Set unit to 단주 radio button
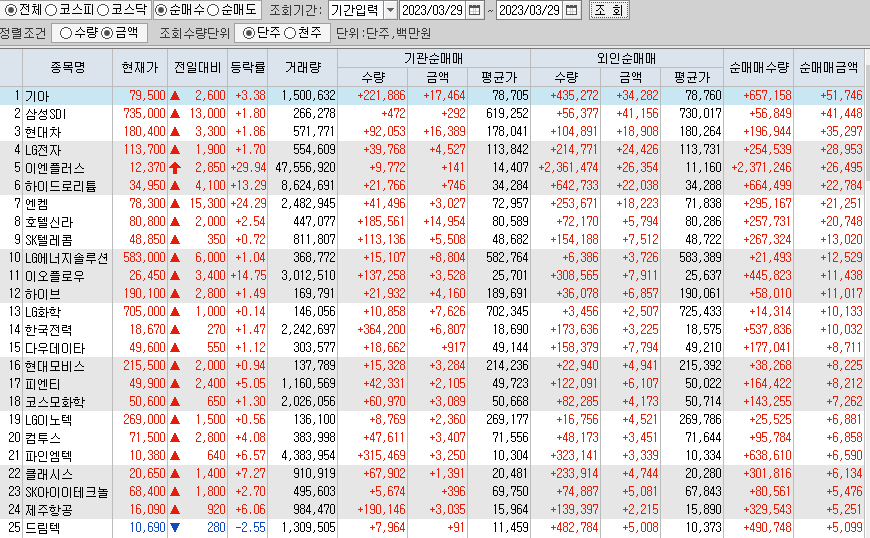This screenshot has height=538, width=870. (x=249, y=33)
